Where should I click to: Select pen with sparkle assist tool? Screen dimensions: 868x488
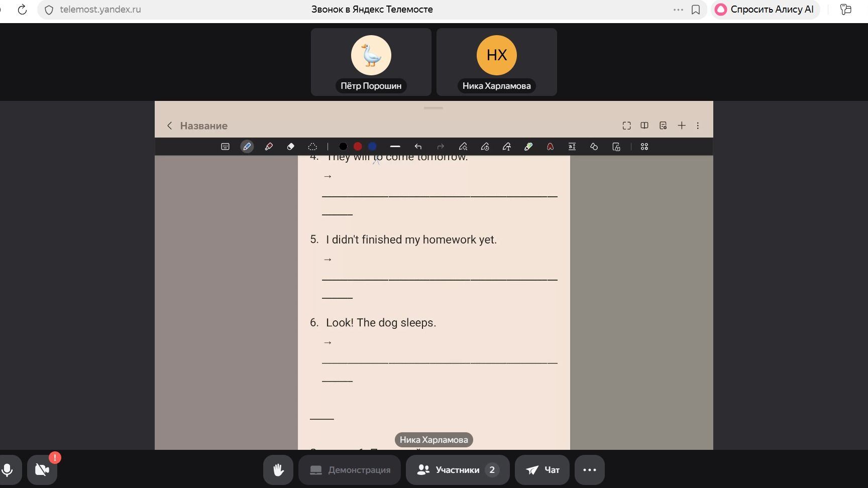tap(463, 147)
